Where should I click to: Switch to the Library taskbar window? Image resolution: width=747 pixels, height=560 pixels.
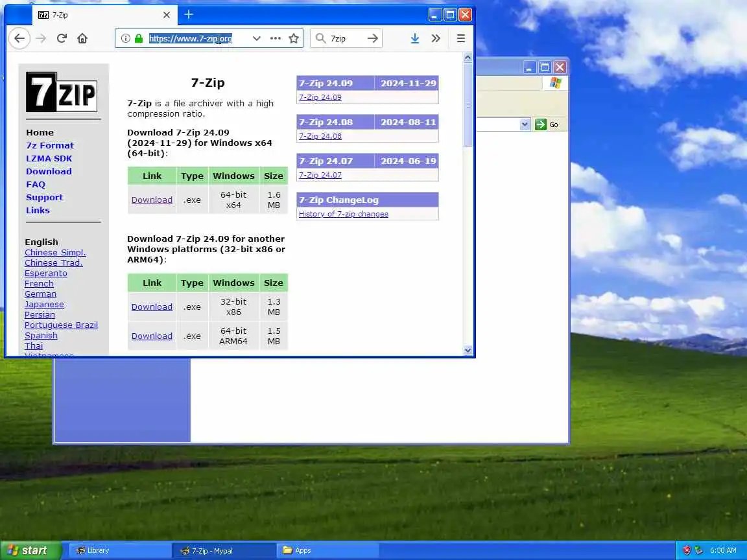[x=120, y=550]
